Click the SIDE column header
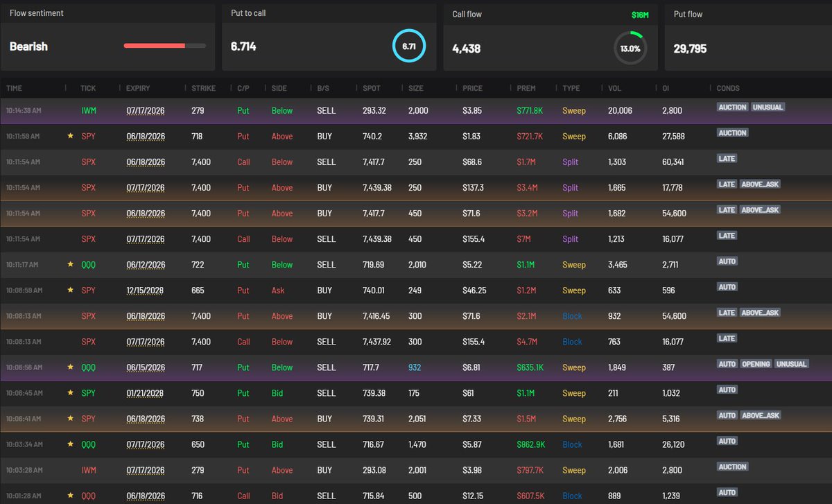Screen dimensions: 832x504 [x=279, y=89]
